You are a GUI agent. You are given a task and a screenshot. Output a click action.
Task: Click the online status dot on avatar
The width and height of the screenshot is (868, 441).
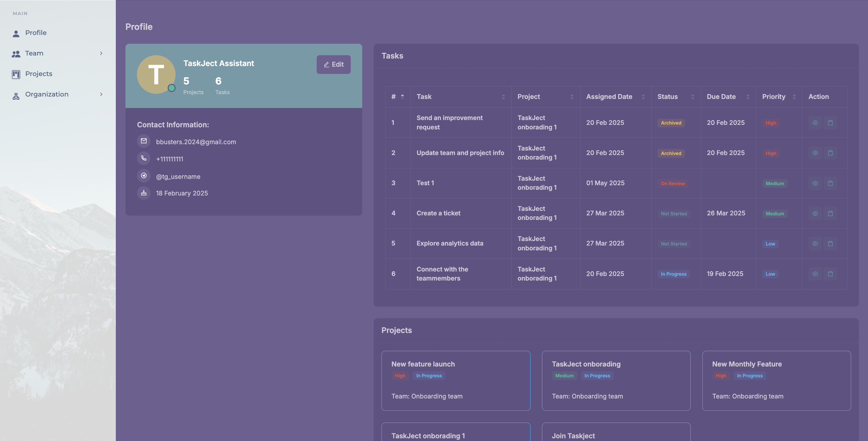172,88
